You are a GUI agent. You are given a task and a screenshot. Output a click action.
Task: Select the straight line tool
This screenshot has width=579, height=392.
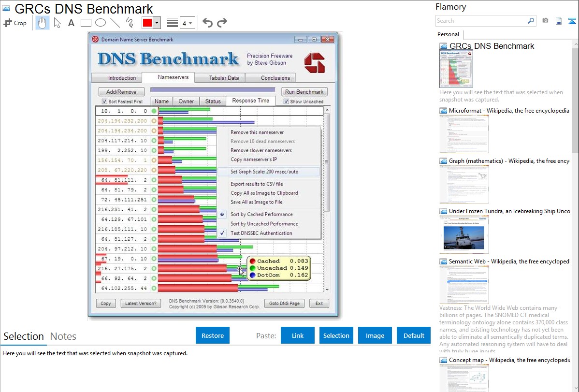(115, 23)
